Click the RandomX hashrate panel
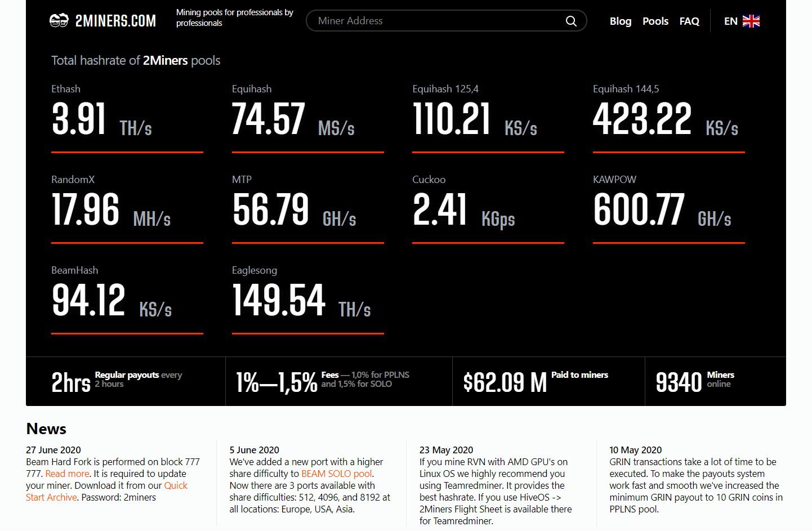812x531 pixels. click(127, 206)
